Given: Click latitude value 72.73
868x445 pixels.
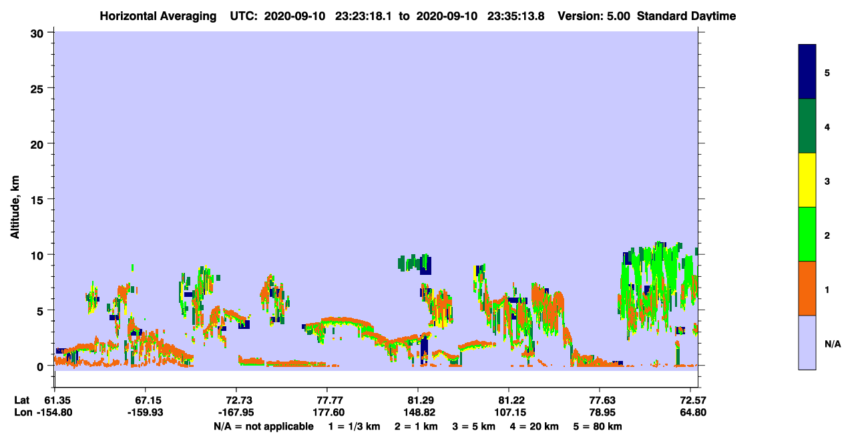Looking at the screenshot, I should (236, 400).
